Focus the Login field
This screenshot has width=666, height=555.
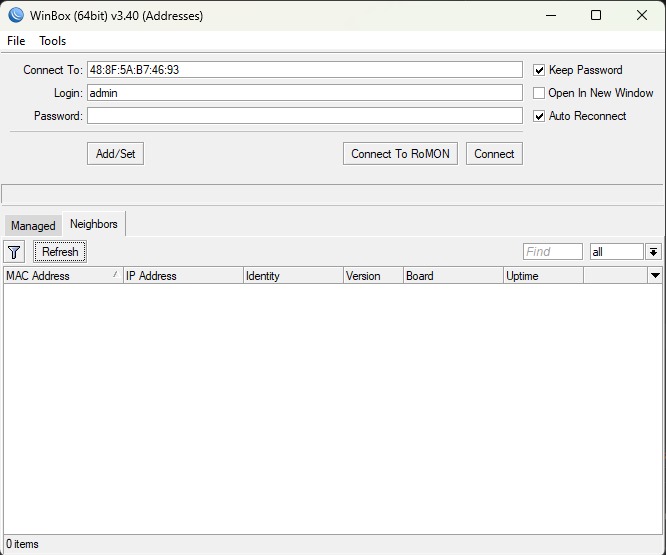coord(305,93)
